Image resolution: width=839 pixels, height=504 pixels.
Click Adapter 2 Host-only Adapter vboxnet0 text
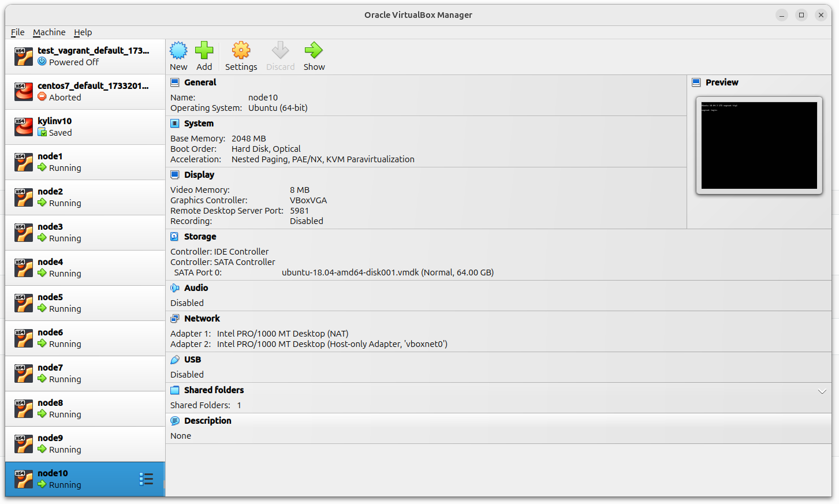click(x=332, y=344)
